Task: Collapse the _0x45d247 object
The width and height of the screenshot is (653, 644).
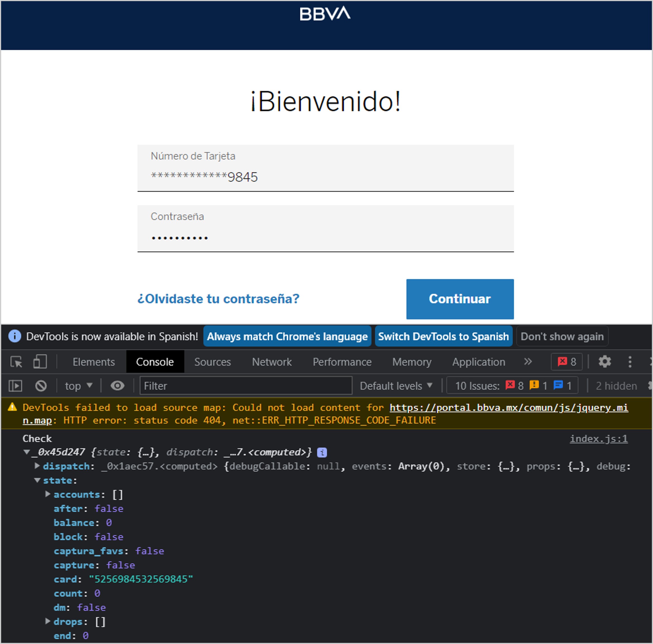Action: pyautogui.click(x=26, y=452)
